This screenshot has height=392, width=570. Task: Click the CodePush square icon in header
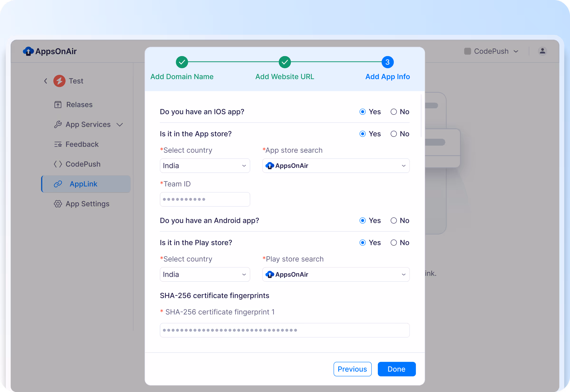467,51
